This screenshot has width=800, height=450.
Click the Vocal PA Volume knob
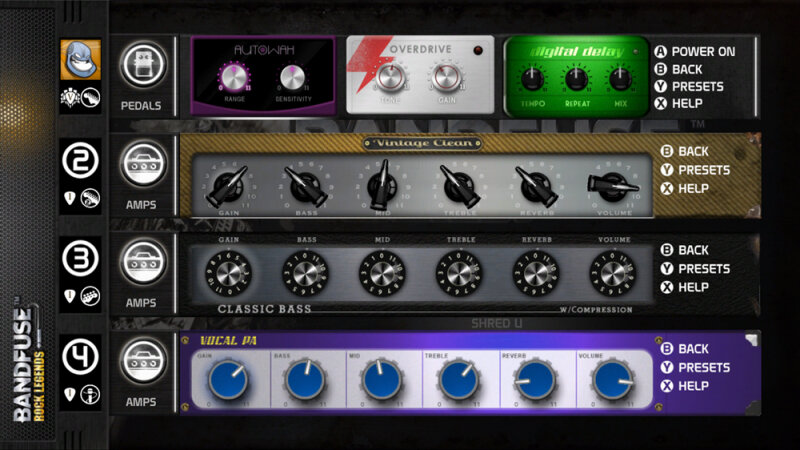pos(612,380)
